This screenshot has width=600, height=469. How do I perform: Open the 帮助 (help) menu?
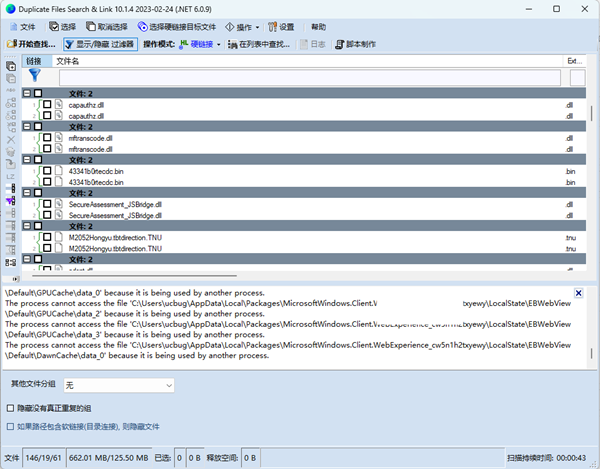[318, 27]
